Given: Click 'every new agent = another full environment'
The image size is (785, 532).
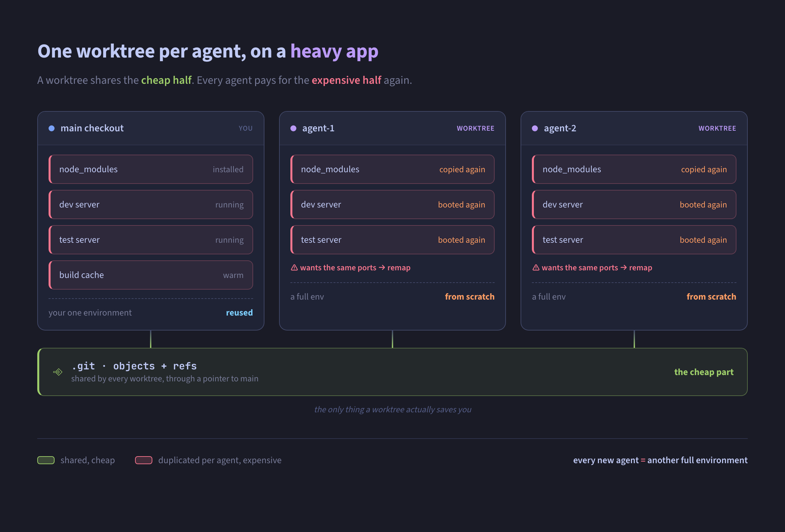Looking at the screenshot, I should (660, 460).
